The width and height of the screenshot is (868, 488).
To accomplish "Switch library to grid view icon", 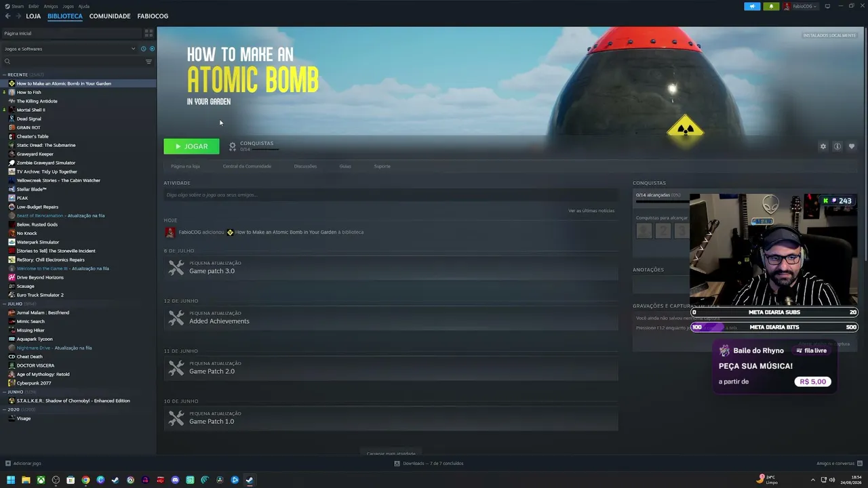I will pyautogui.click(x=149, y=33).
